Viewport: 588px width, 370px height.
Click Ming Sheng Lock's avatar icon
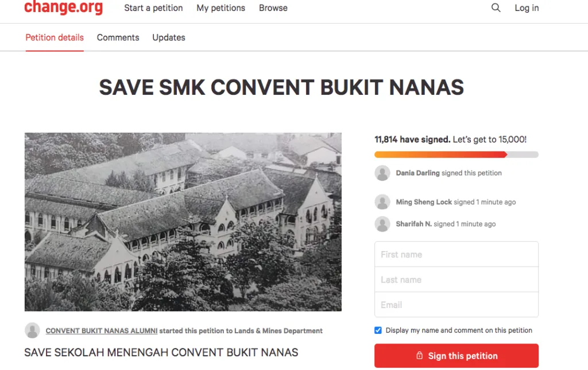tap(382, 202)
